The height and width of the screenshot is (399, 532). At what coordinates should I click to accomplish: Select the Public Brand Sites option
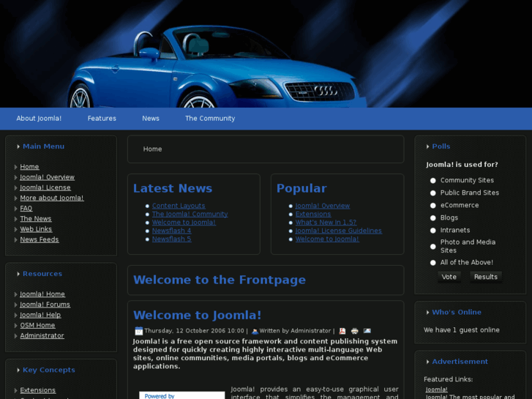point(433,193)
